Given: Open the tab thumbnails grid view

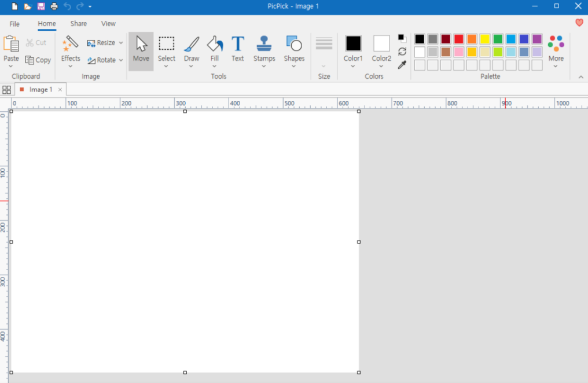Looking at the screenshot, I should [7, 90].
